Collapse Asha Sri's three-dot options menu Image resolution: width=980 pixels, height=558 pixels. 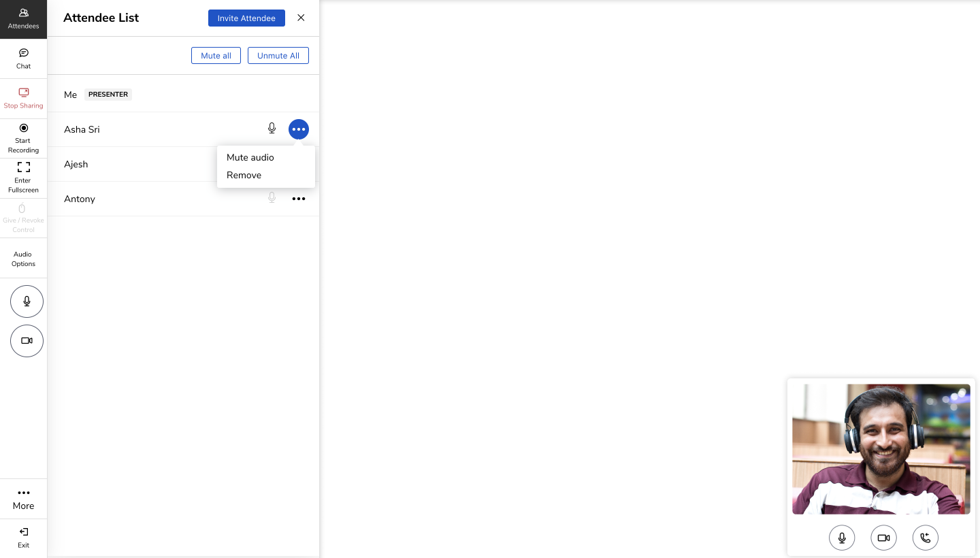[x=299, y=129]
